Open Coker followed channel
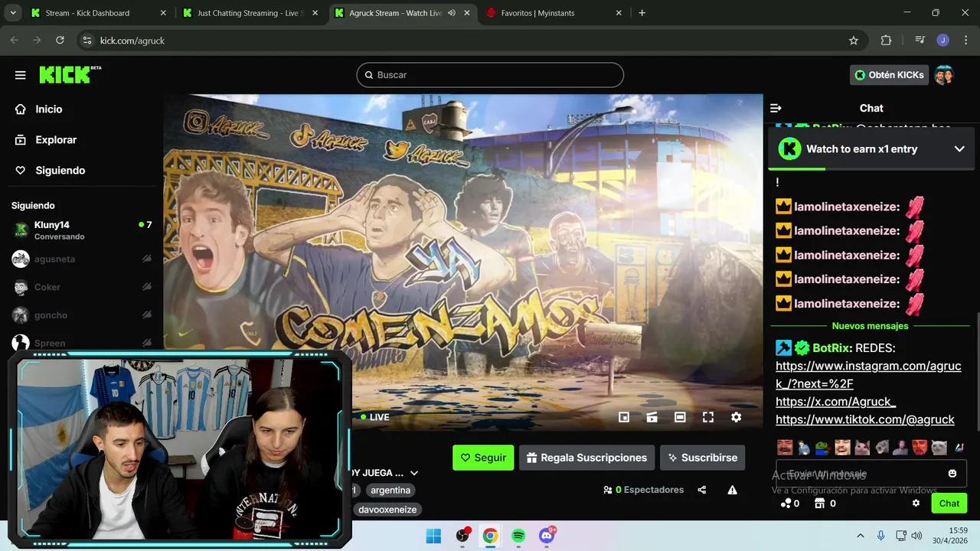The image size is (980, 551). (x=82, y=287)
